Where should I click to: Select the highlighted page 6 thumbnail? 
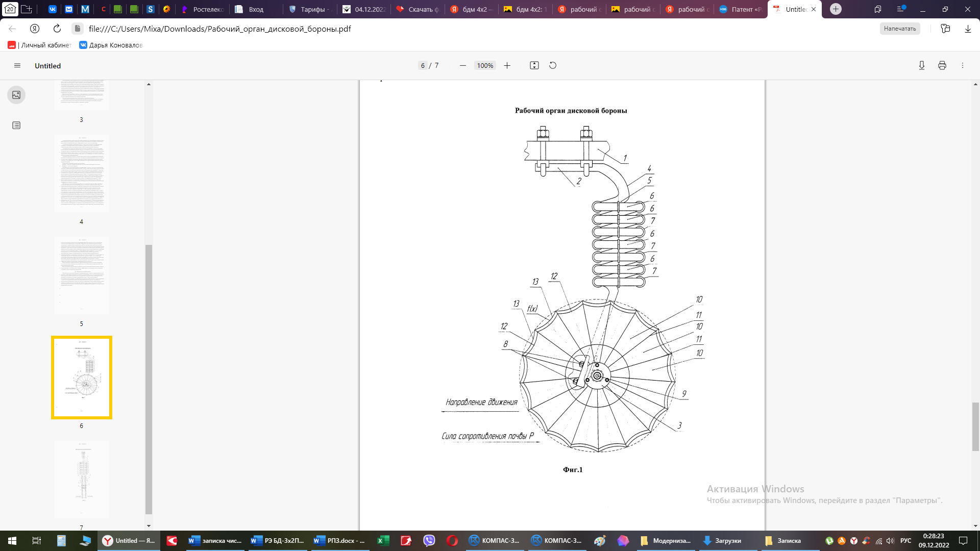pyautogui.click(x=82, y=378)
